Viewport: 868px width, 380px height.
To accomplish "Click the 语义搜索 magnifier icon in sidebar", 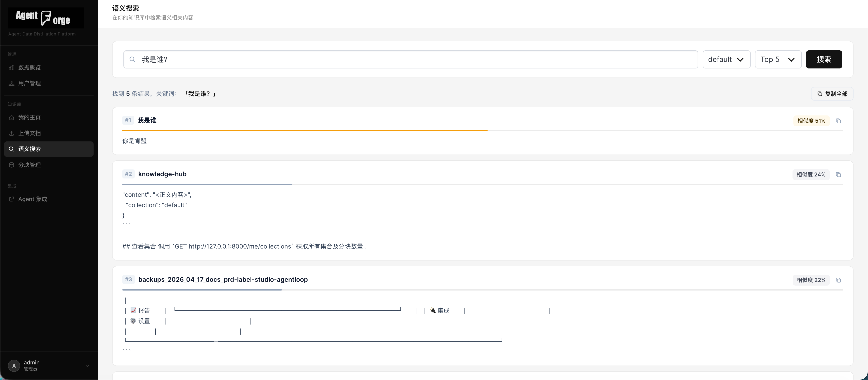I will click(x=12, y=149).
